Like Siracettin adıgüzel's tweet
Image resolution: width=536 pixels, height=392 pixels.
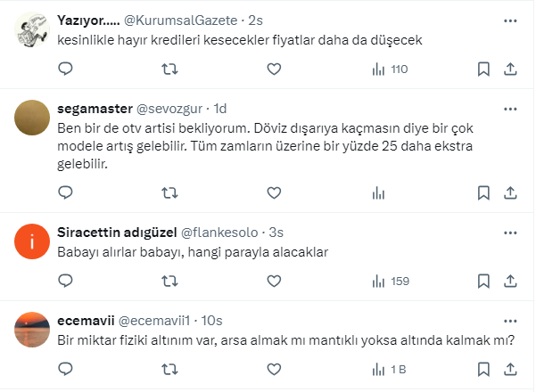pyautogui.click(x=274, y=281)
